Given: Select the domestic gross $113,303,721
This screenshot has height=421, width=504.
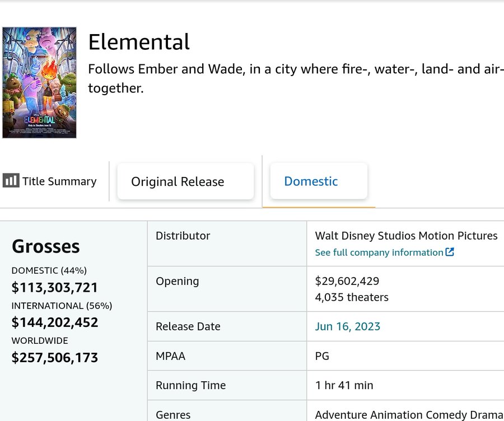Looking at the screenshot, I should [55, 287].
